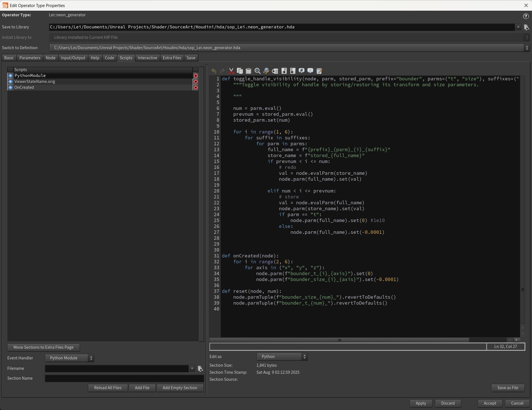Remove the OnCreated section with its red X
532x410 pixels.
(x=196, y=87)
